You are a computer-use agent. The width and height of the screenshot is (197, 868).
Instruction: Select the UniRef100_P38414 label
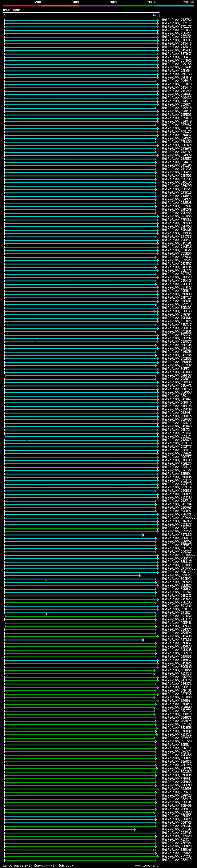[x=176, y=33]
